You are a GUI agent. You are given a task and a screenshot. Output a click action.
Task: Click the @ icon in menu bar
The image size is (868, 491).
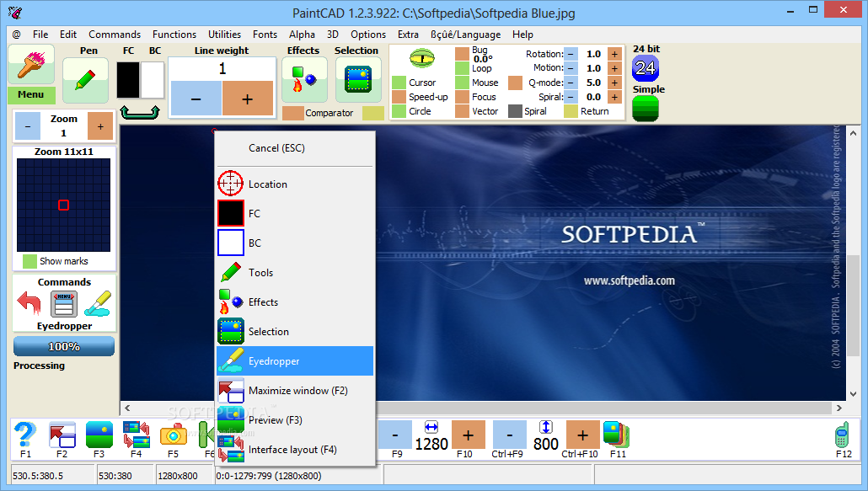(x=17, y=35)
